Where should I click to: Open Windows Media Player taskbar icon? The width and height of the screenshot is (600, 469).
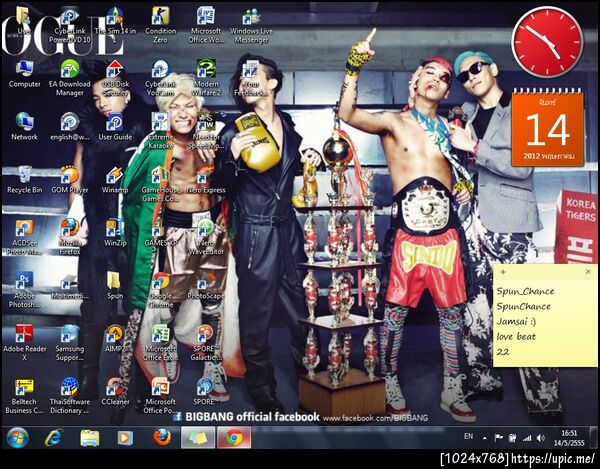(x=125, y=438)
